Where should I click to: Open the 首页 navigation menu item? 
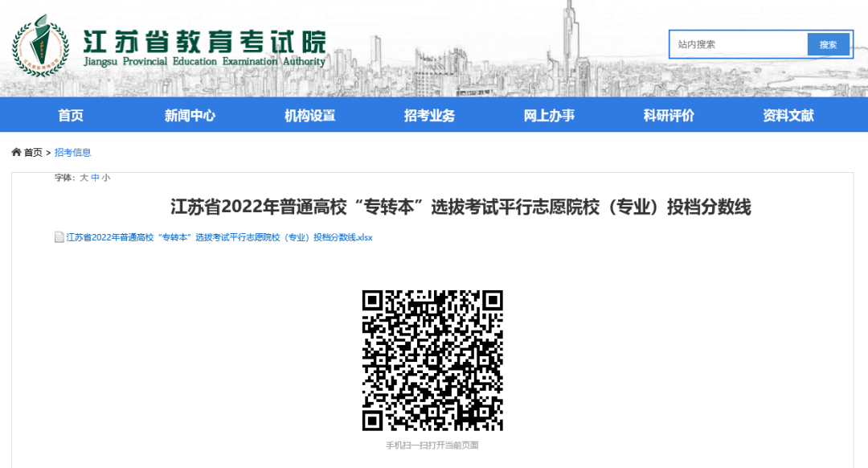(x=71, y=115)
